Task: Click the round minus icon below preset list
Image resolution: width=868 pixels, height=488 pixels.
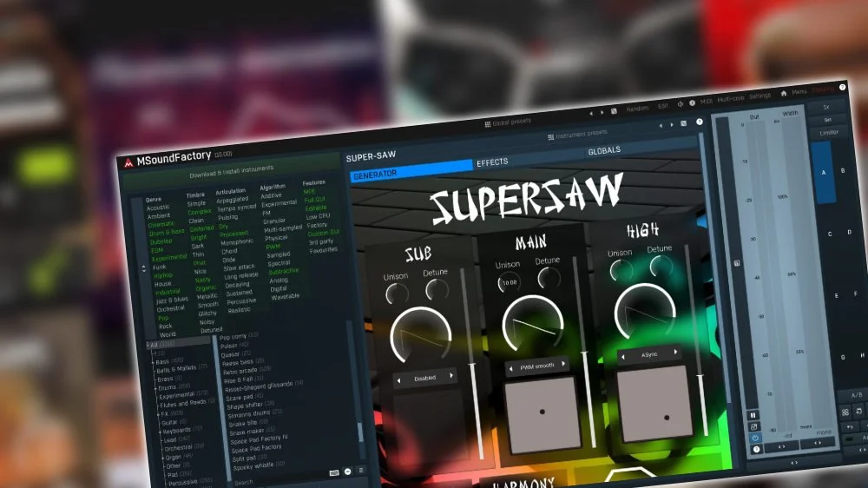Action: pyautogui.click(x=348, y=472)
